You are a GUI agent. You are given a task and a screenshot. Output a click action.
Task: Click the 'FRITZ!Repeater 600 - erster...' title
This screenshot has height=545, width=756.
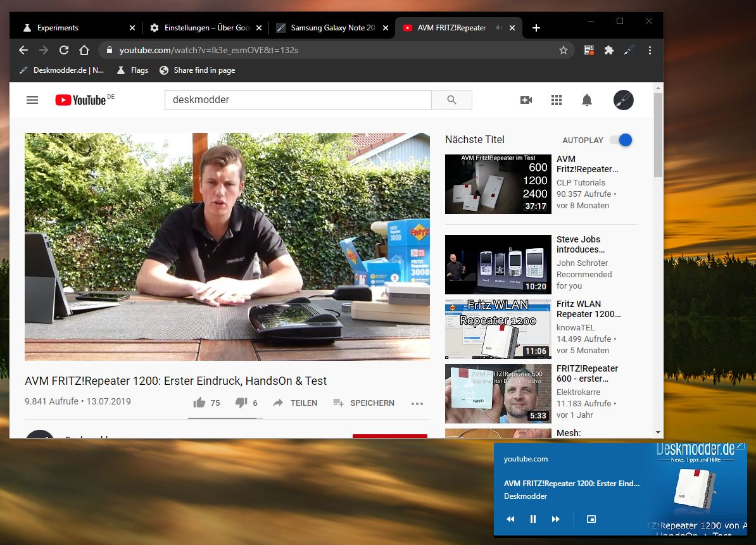(587, 373)
